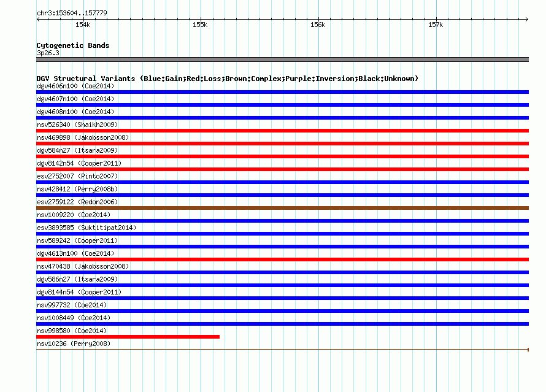The height and width of the screenshot is (392, 546).
Task: Select the nsv428412 blue gain bar
Action: (282, 195)
